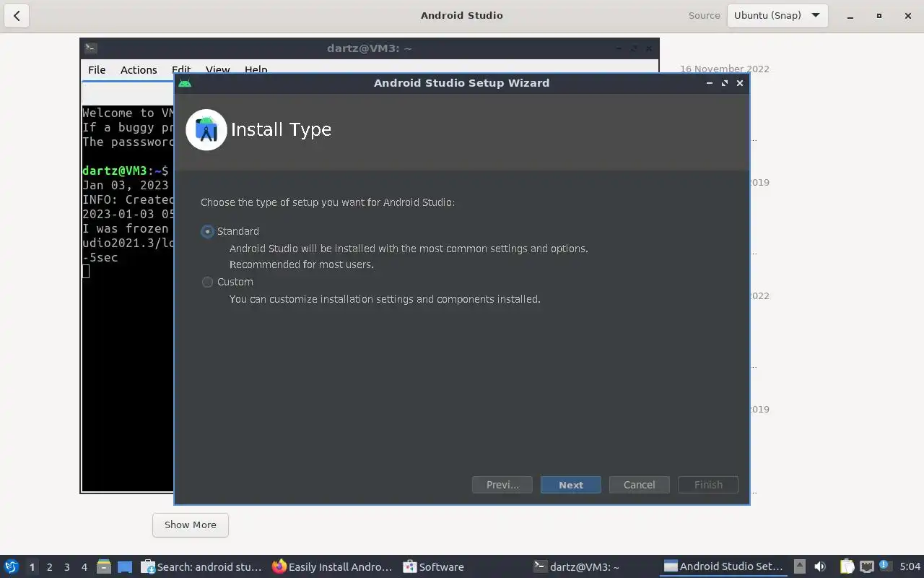Open the file manager icon in taskbar
924x578 pixels.
coord(104,567)
